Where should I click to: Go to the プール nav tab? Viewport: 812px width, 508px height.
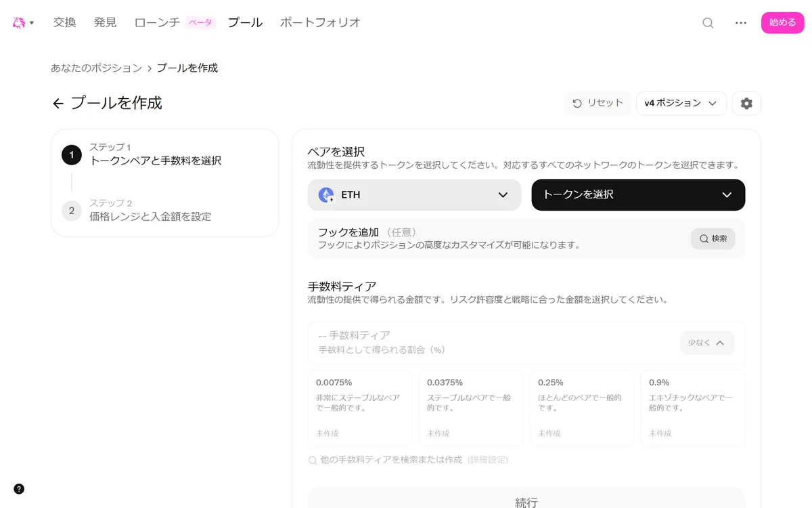point(245,22)
